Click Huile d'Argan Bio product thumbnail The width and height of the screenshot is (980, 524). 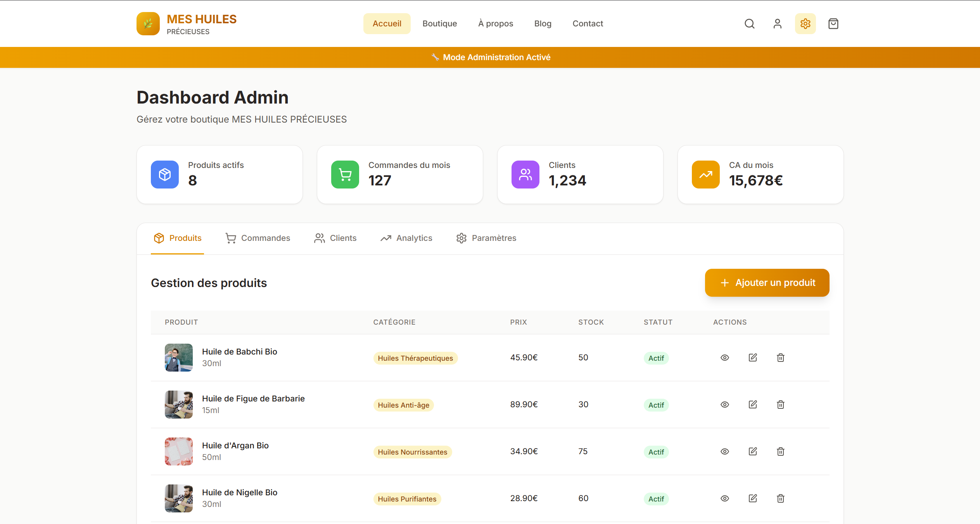179,451
